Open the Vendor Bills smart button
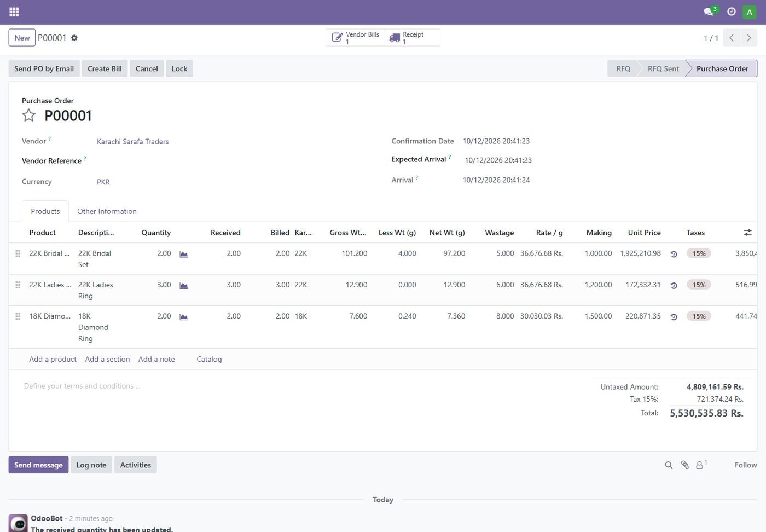 click(x=356, y=38)
